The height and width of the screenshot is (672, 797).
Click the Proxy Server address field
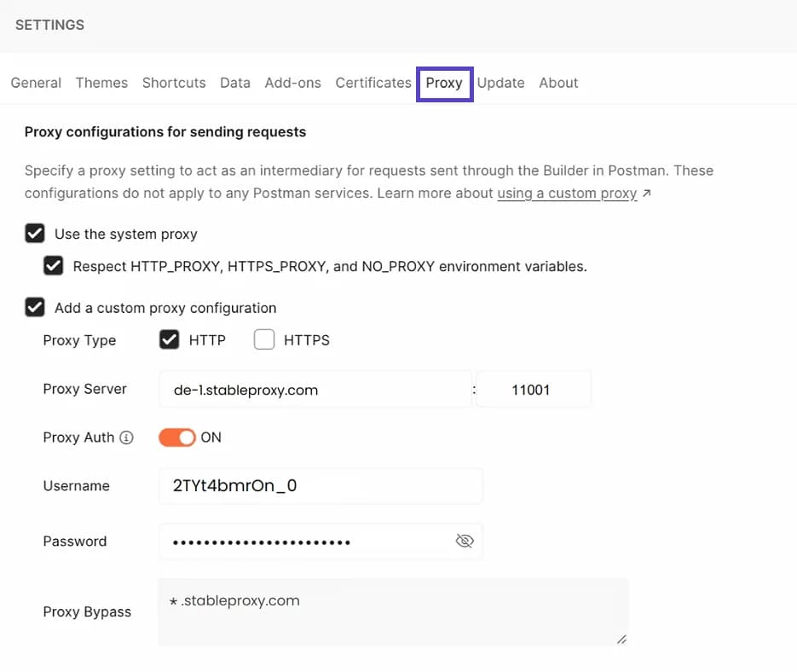coord(315,389)
